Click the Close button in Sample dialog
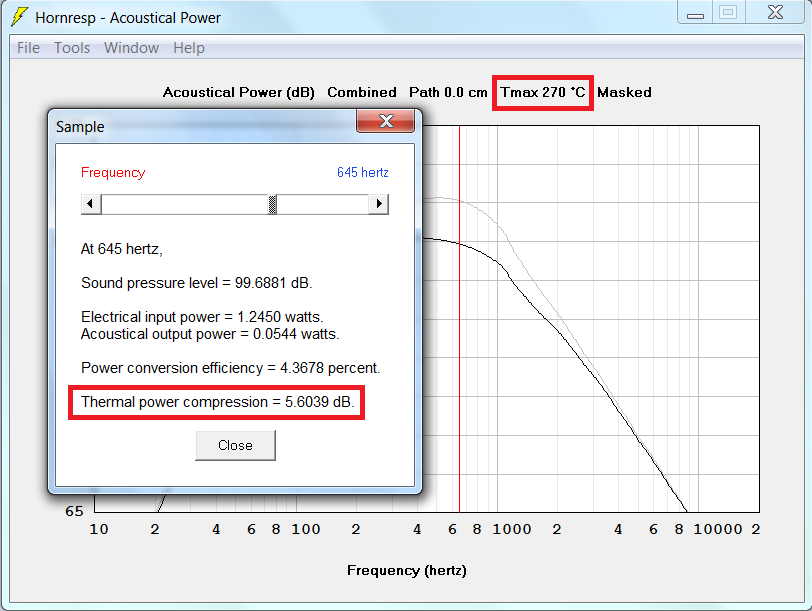812x611 pixels. coord(235,445)
